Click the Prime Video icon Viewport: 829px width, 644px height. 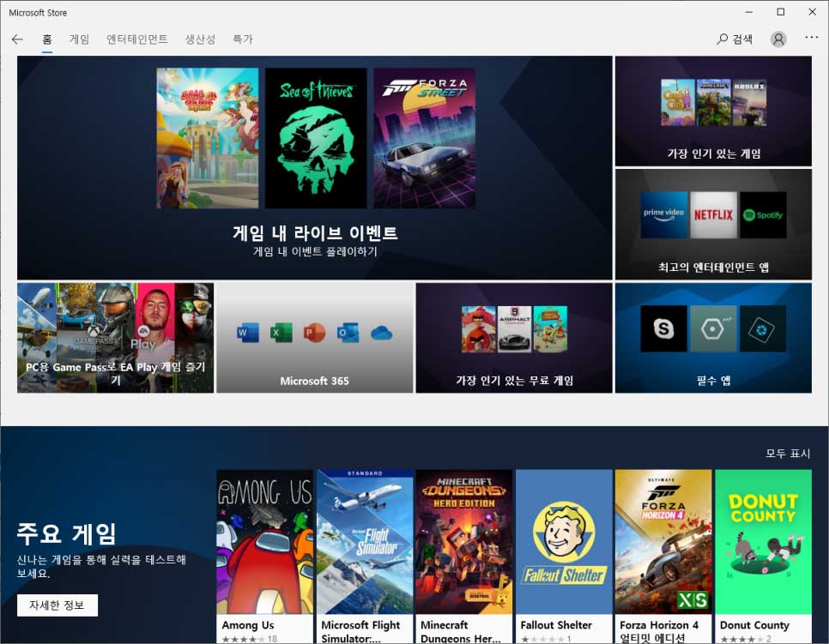tap(663, 214)
